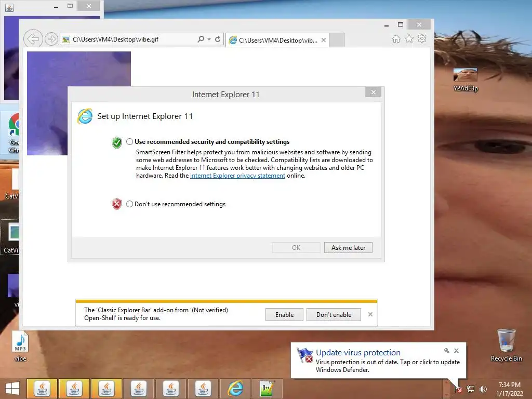The image size is (532, 399).
Task: Select the vibe MP3 desktop file
Action: pos(20,345)
